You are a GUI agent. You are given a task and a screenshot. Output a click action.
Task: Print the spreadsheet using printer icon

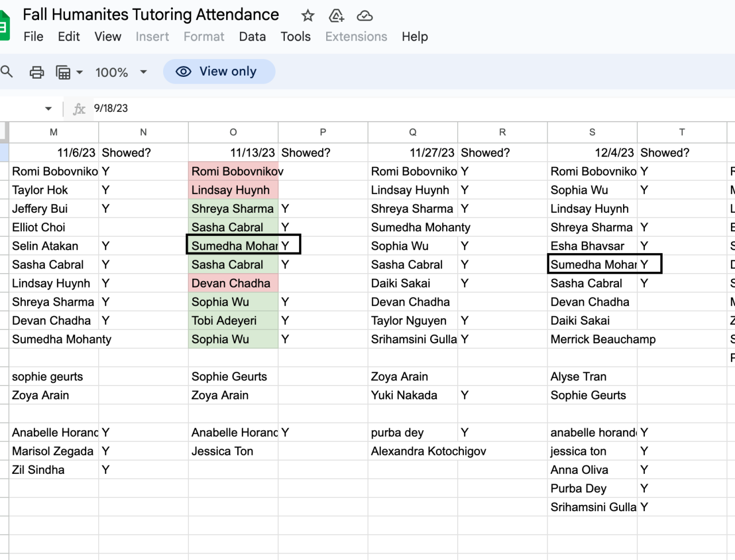click(37, 72)
